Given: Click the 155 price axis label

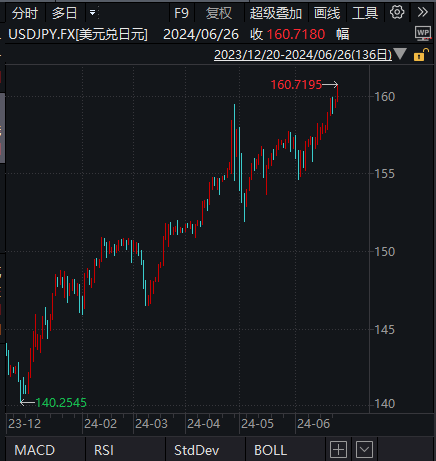Looking at the screenshot, I should click(385, 174).
